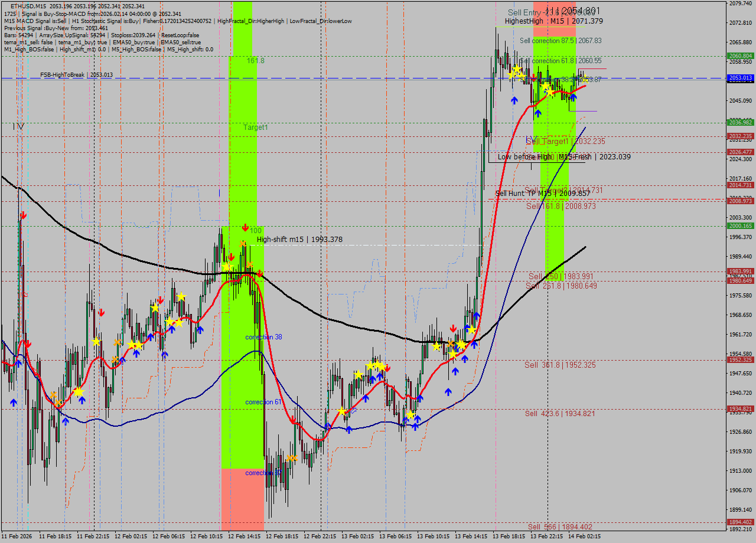This screenshot has width=756, height=543.
Task: Toggle the EMA50_buy:true status flag
Action: [x=133, y=42]
